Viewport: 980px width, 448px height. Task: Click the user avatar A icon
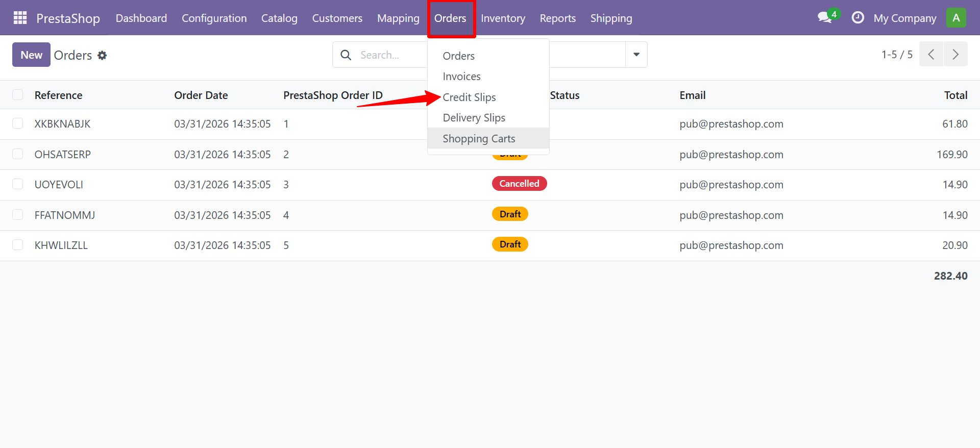click(955, 18)
